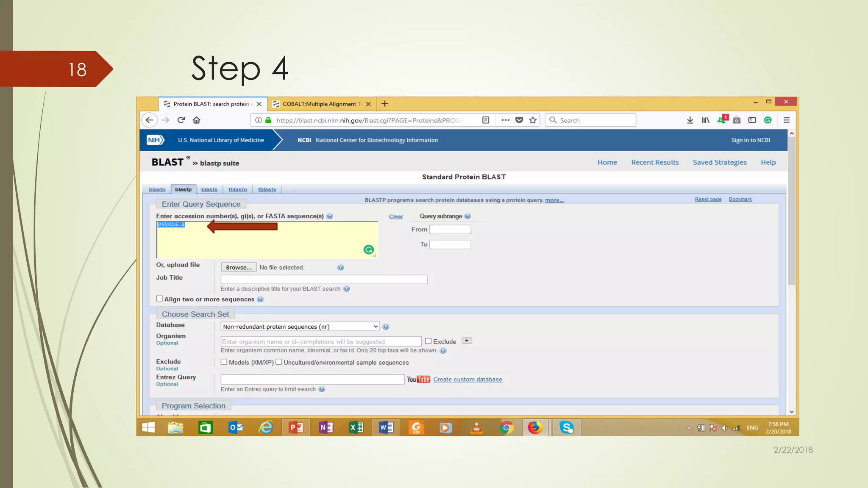
Task: Click the Job Title input field
Action: (324, 279)
